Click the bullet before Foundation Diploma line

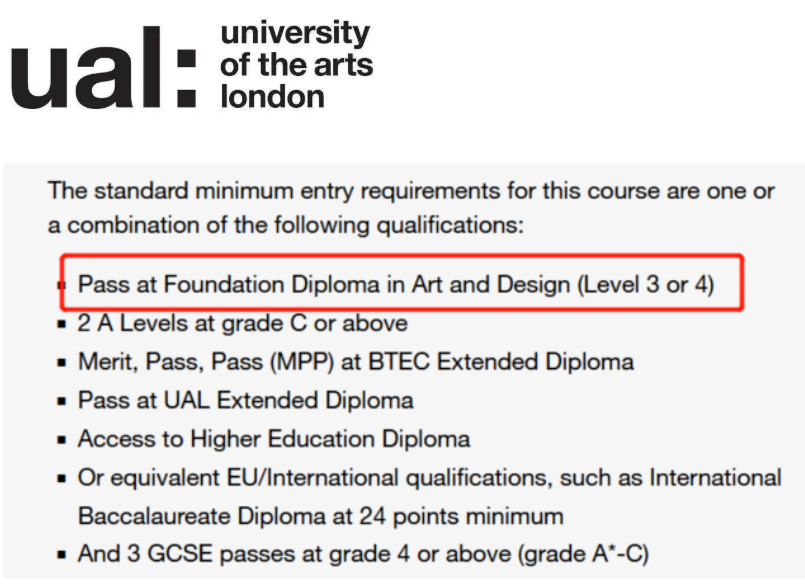coord(62,285)
